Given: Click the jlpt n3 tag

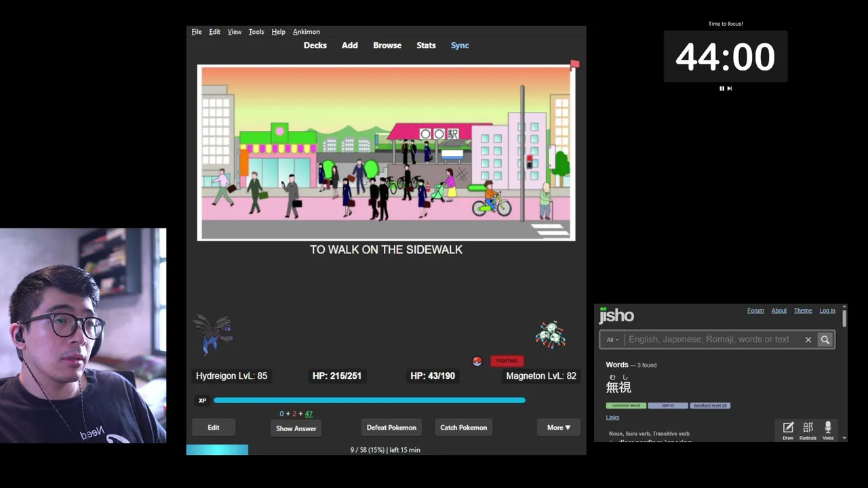Looking at the screenshot, I should pos(668,405).
